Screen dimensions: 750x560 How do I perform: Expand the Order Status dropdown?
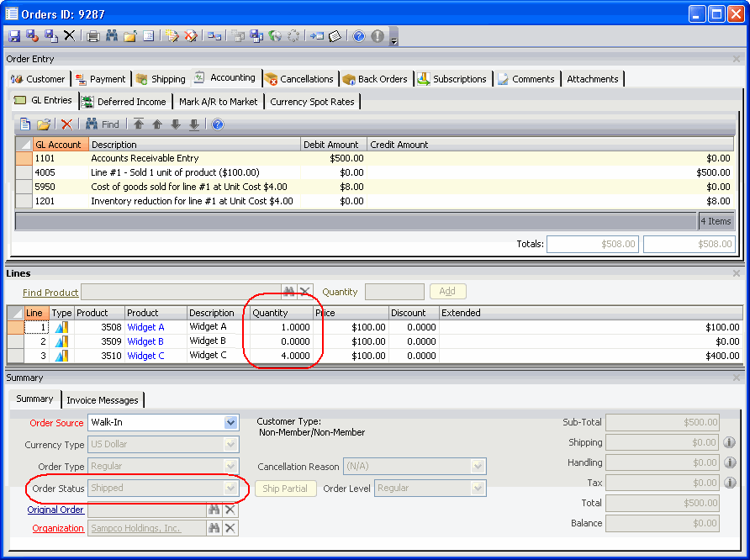point(230,489)
